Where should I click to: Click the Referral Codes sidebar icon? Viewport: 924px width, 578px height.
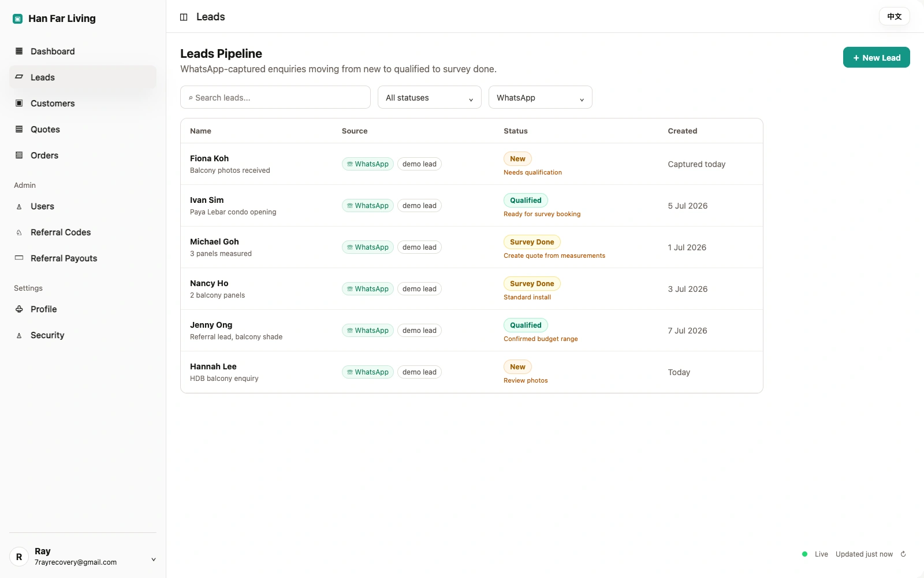19,232
